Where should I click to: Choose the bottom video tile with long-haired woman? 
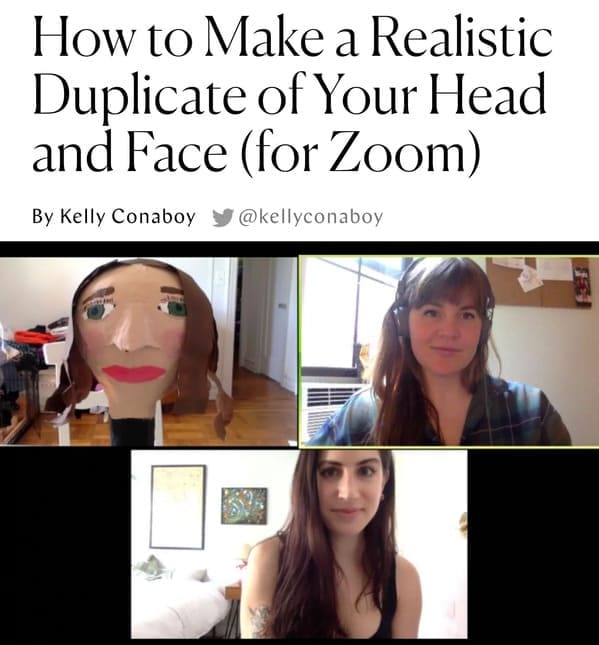[x=299, y=544]
